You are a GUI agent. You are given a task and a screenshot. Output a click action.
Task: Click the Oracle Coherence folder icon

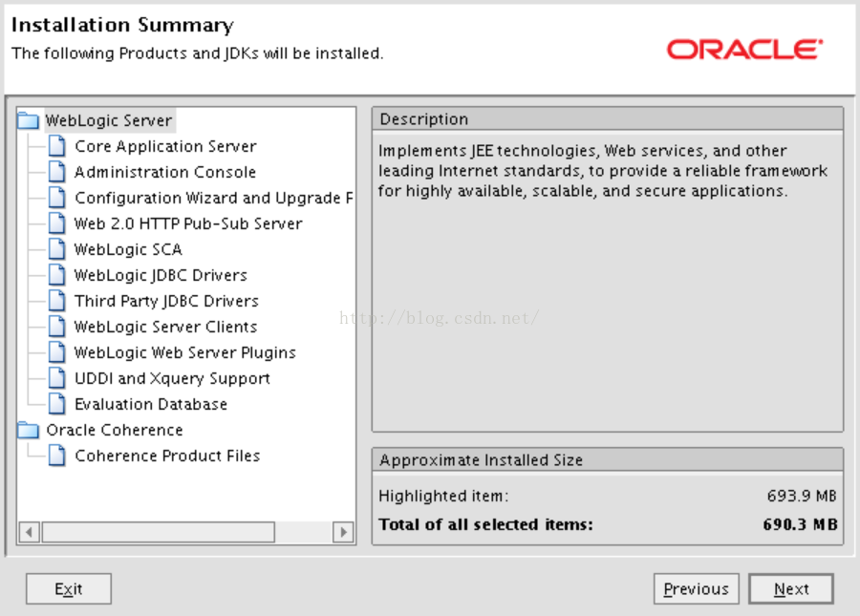click(x=29, y=430)
